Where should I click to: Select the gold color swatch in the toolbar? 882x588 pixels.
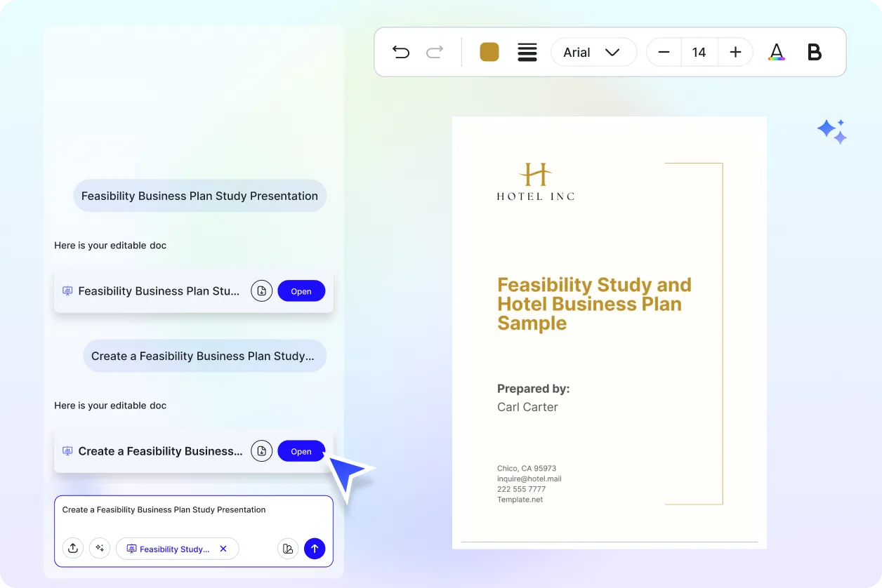coord(489,52)
